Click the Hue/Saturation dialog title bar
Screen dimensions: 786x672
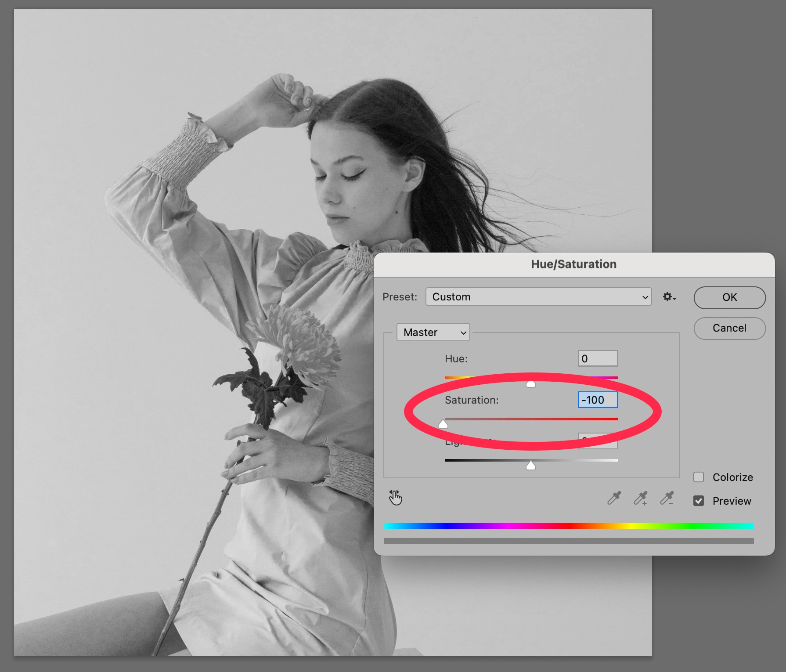573,264
